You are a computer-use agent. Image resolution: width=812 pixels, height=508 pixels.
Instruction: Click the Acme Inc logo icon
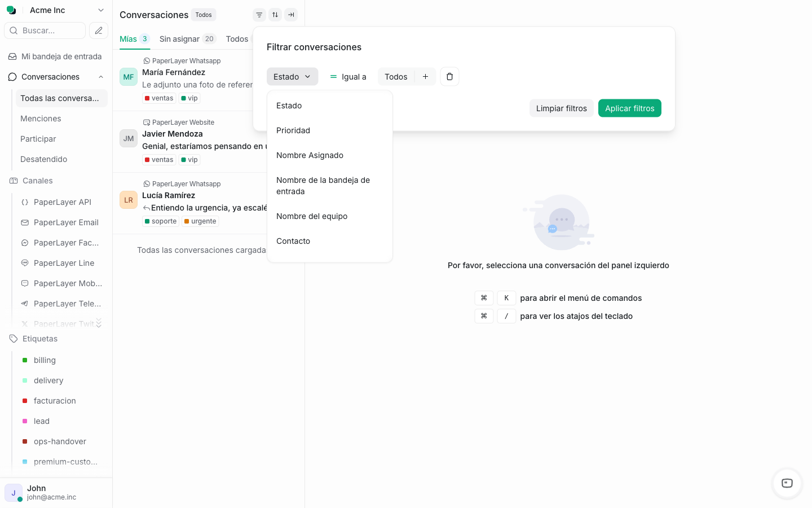[11, 10]
